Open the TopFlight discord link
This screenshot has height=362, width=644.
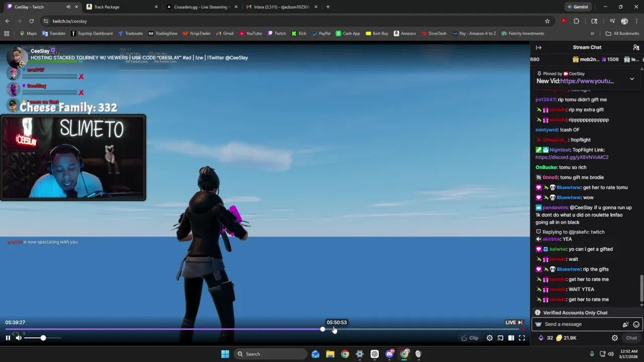pyautogui.click(x=572, y=157)
